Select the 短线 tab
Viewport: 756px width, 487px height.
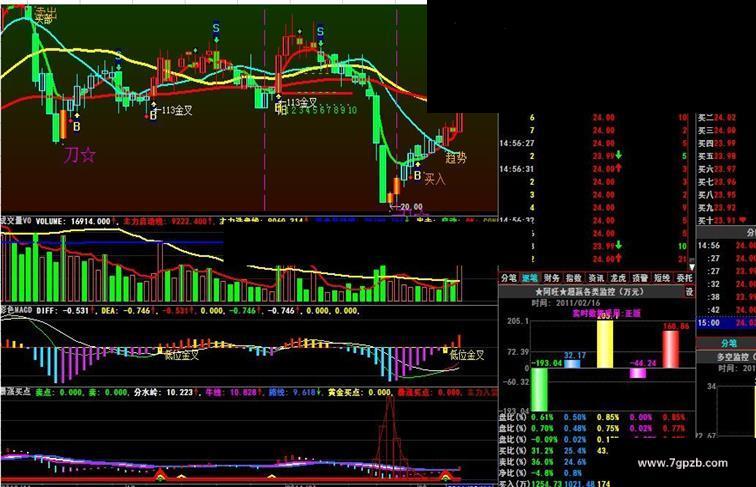662,278
